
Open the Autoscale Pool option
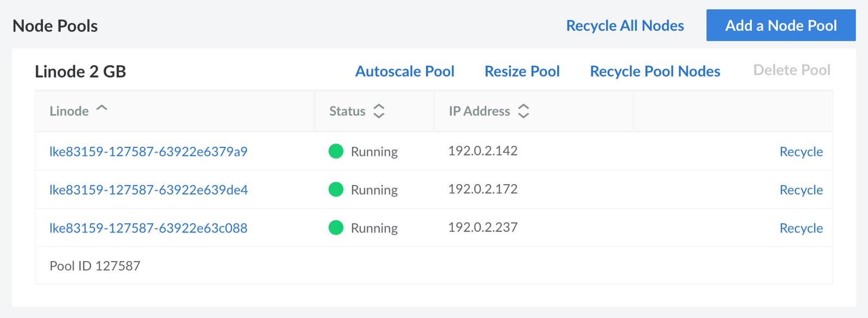[405, 71]
